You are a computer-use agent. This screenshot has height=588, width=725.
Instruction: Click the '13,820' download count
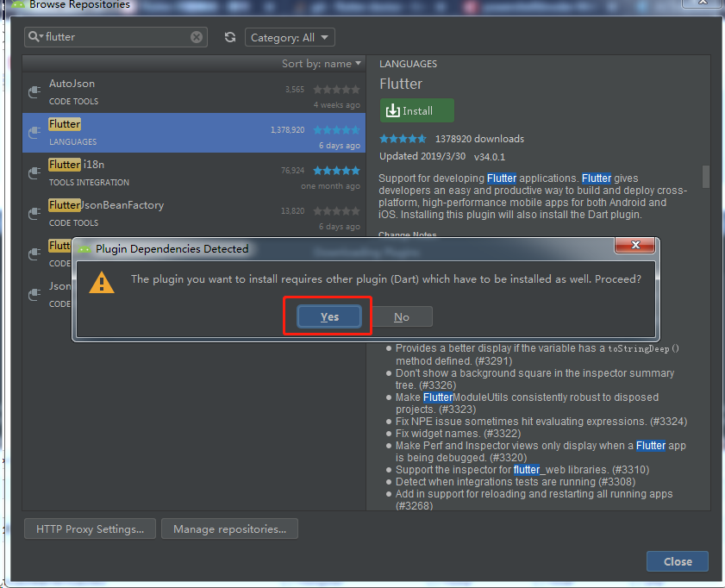point(293,211)
